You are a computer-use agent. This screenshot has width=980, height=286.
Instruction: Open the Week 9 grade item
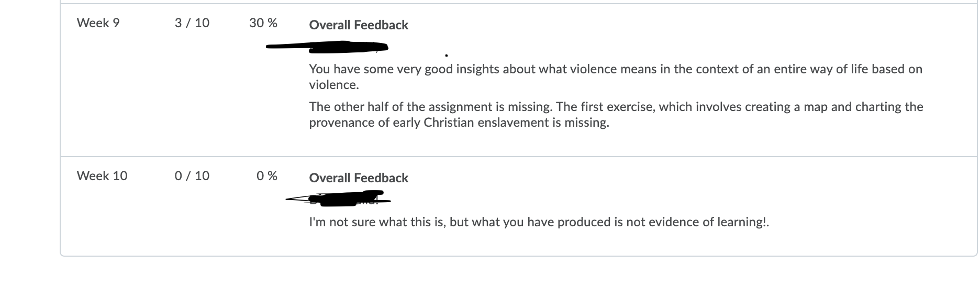pos(98,23)
